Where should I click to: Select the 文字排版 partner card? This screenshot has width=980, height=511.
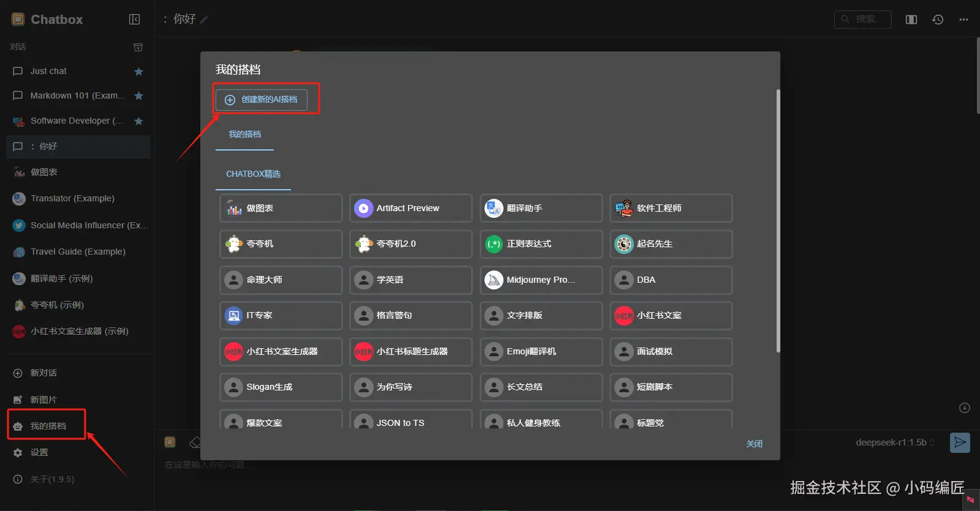[x=541, y=315]
